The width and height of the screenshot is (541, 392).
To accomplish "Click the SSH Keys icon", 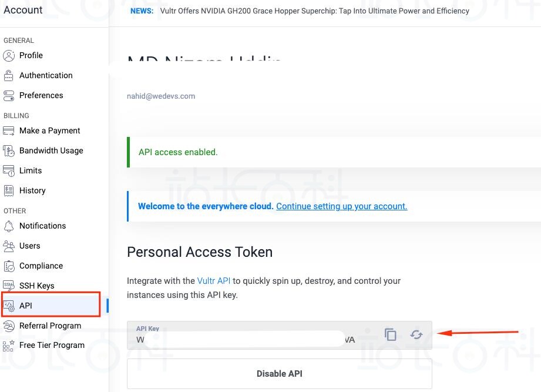I will click(8, 286).
